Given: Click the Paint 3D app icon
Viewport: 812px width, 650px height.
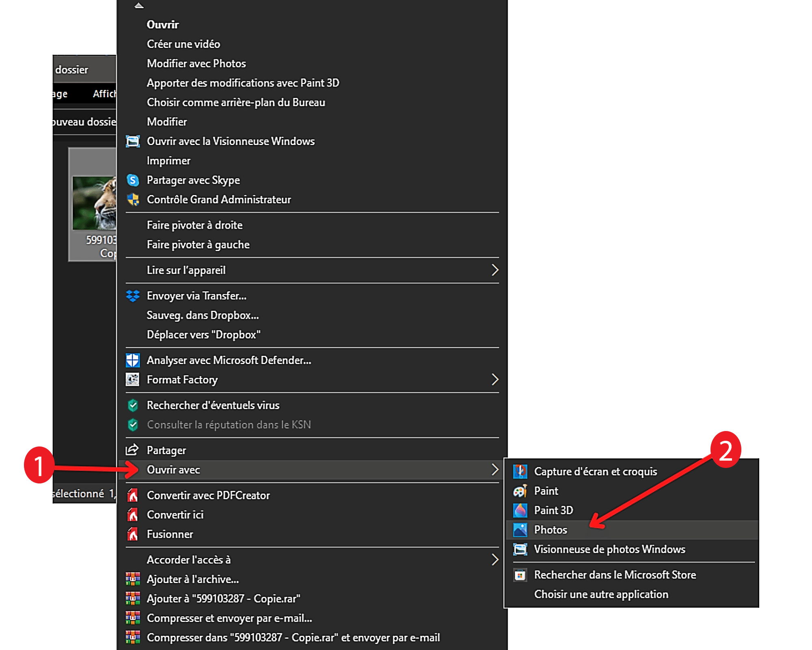Looking at the screenshot, I should [520, 510].
